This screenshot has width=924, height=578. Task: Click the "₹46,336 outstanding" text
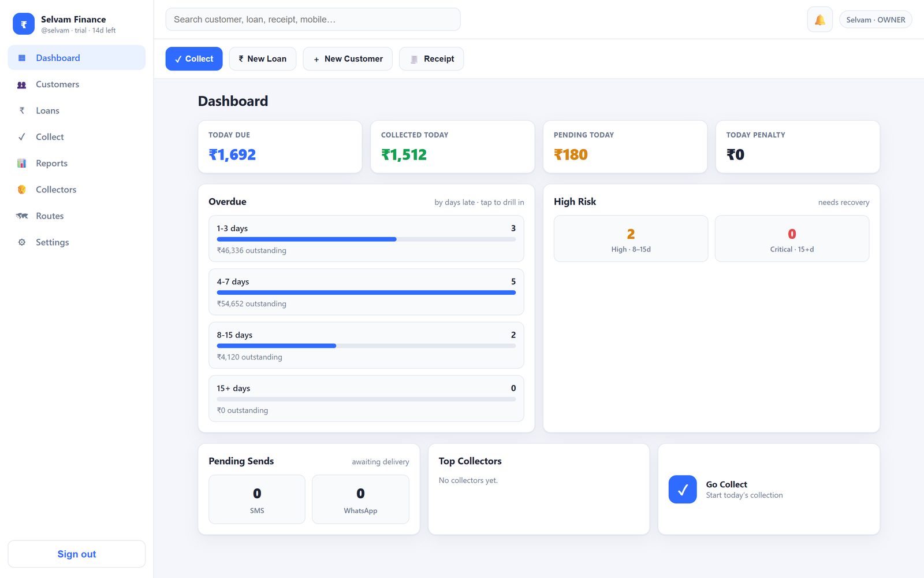[x=252, y=250]
